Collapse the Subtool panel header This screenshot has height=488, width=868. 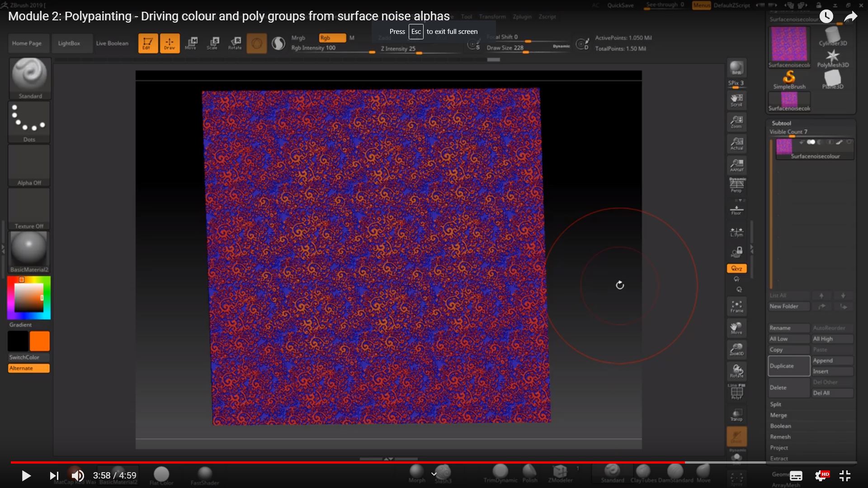coord(781,123)
